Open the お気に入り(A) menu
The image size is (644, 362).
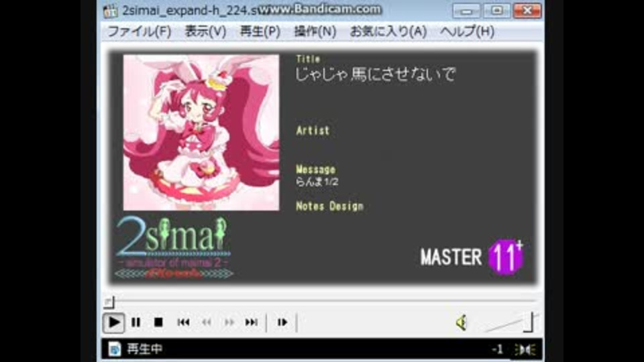coord(388,32)
